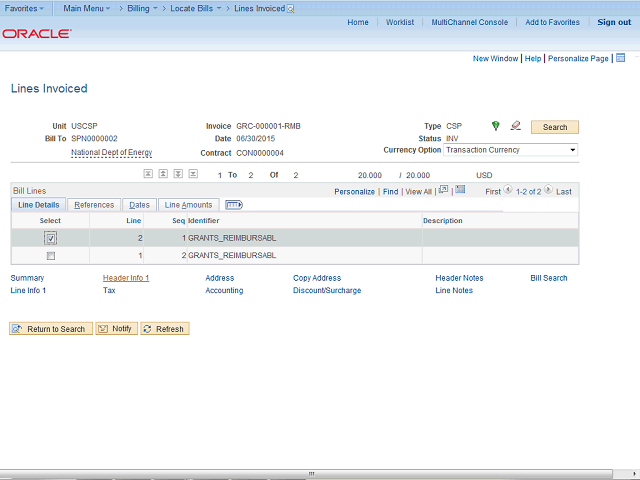Click the Bill Lines Find link

tap(391, 191)
